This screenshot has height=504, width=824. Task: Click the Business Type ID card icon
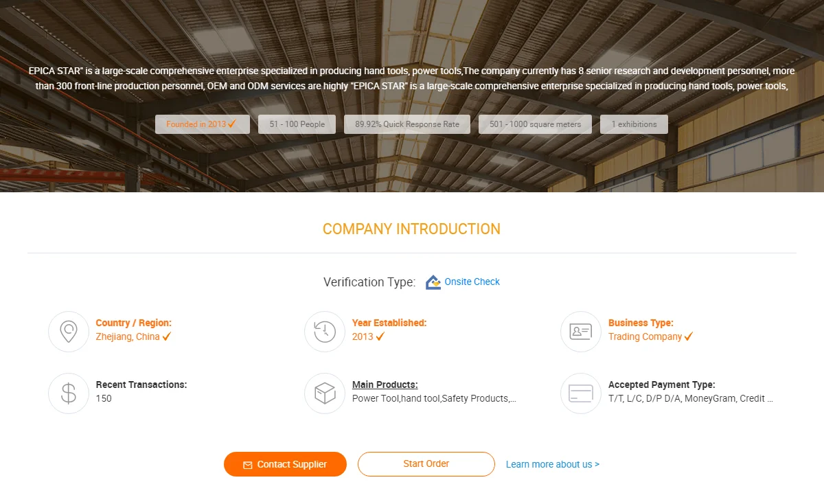tap(581, 332)
